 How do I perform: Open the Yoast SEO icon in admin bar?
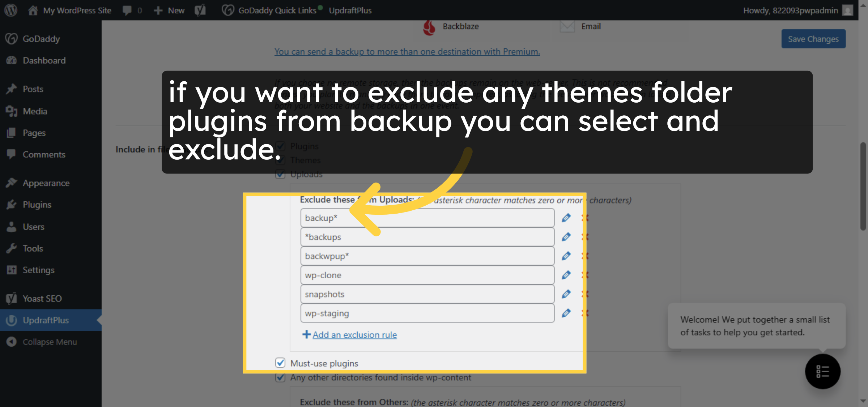(200, 10)
